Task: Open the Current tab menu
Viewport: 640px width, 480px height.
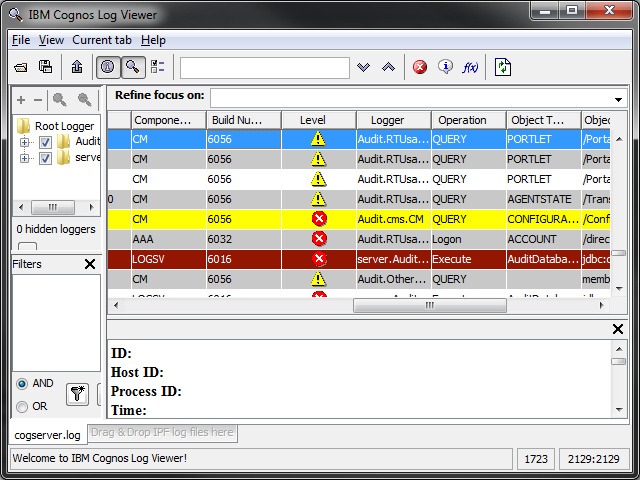Action: click(x=102, y=40)
